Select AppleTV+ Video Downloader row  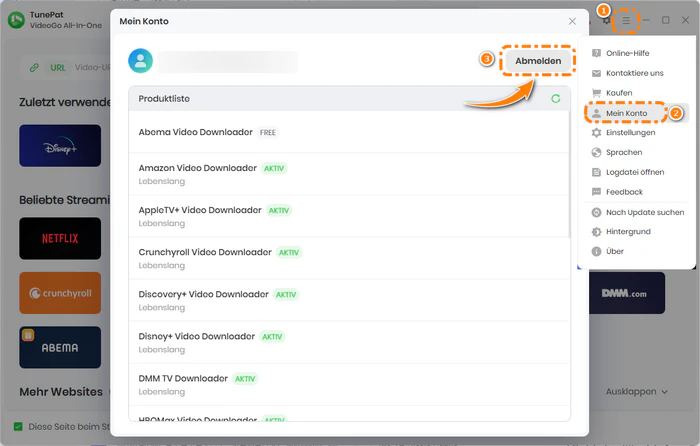coord(349,216)
